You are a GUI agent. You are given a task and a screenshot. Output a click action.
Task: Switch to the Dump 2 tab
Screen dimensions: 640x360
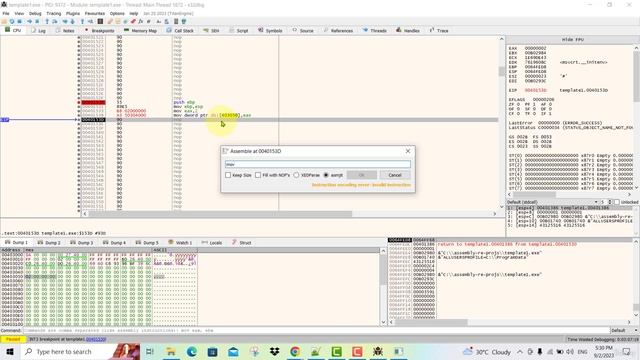(x=49, y=242)
